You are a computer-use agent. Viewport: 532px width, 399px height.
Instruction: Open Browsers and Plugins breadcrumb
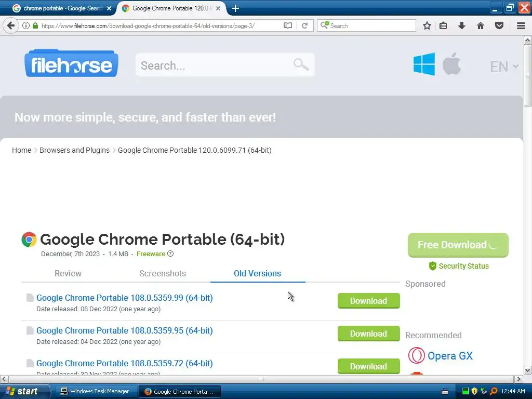pos(74,150)
